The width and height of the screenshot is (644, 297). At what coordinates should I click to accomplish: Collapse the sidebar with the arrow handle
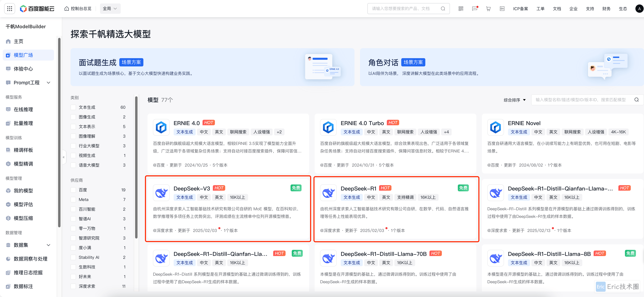pyautogui.click(x=64, y=157)
